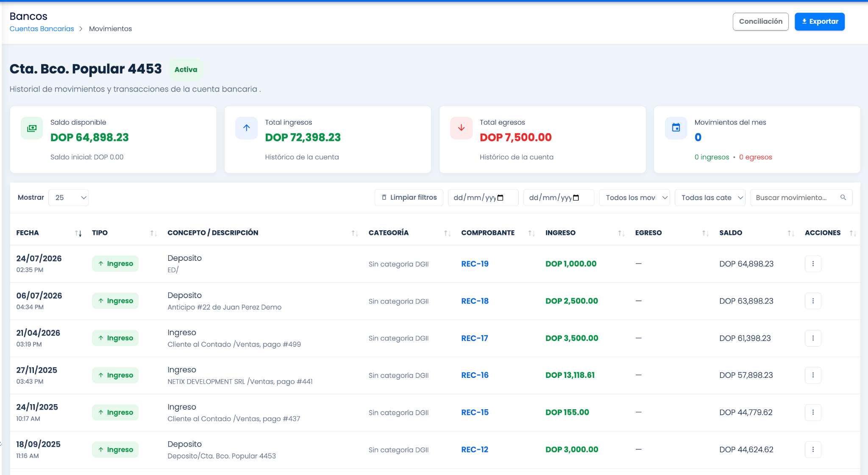Open the Mostrar 25 rows dropdown
868x475 pixels.
tap(69, 198)
